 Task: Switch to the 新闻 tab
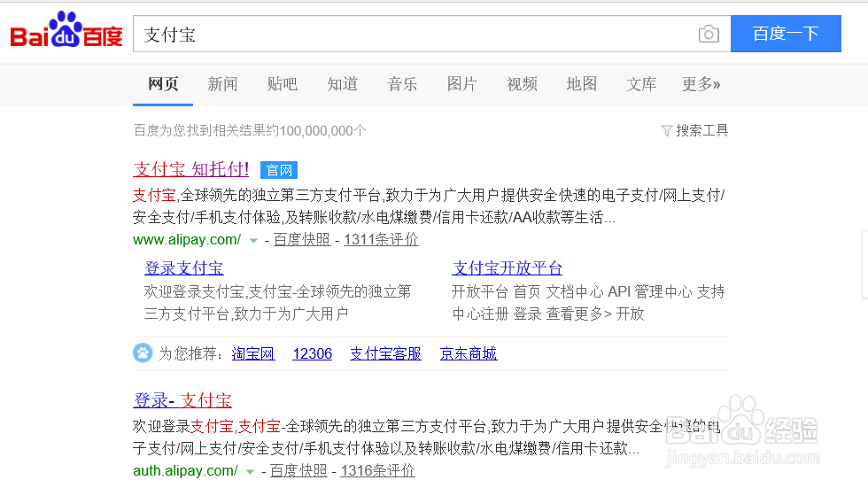pos(222,84)
